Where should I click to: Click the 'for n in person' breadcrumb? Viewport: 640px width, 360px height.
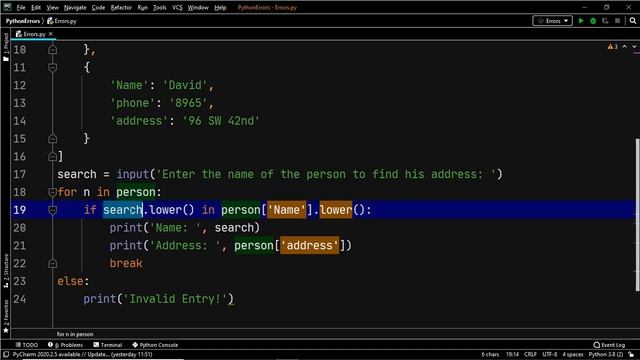pos(75,334)
